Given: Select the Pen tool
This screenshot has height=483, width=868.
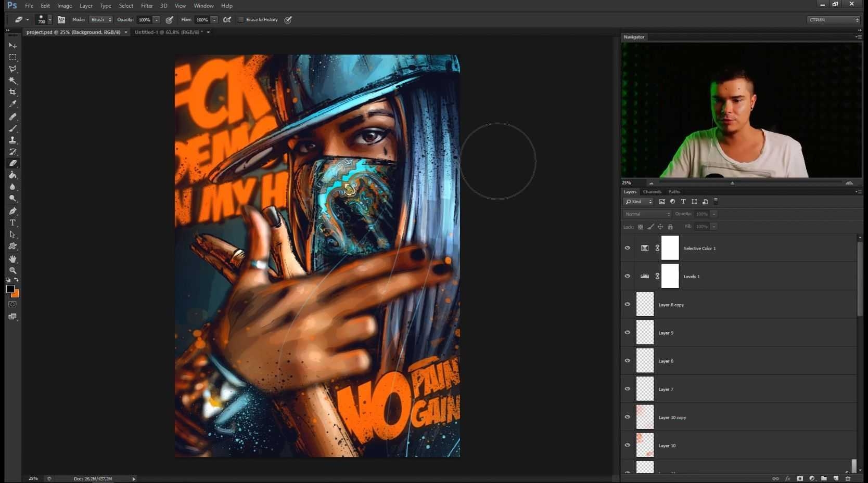Looking at the screenshot, I should coord(12,211).
